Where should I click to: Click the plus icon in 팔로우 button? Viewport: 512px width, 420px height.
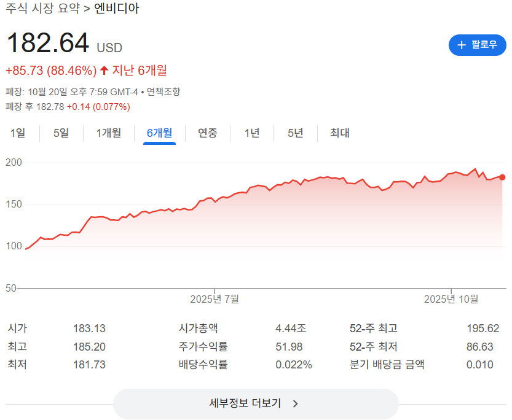coord(462,45)
